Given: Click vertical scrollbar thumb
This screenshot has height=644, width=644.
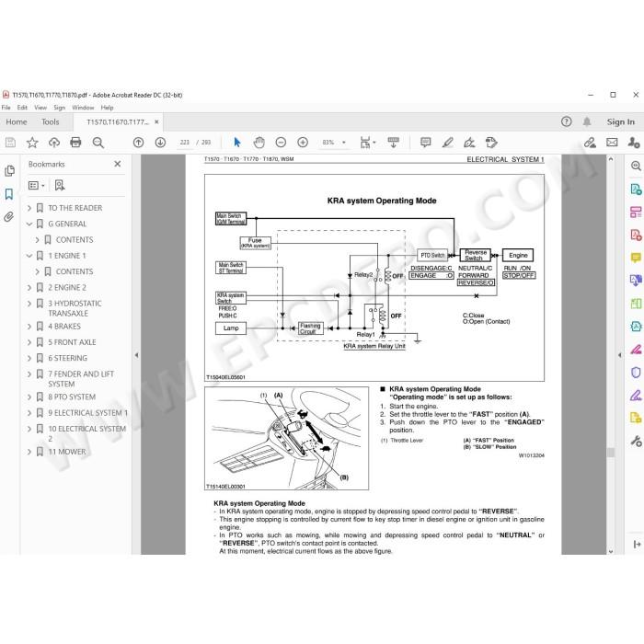Looking at the screenshot, I should click(611, 453).
